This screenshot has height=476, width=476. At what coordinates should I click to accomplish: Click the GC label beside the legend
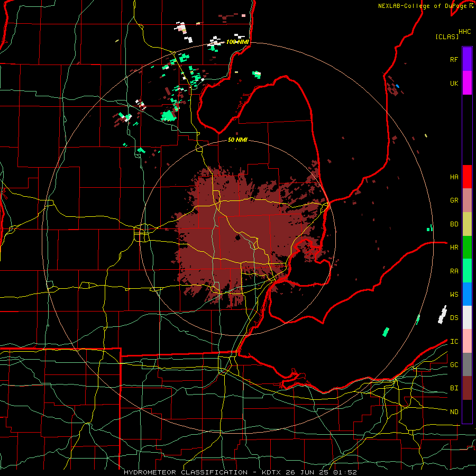(454, 365)
